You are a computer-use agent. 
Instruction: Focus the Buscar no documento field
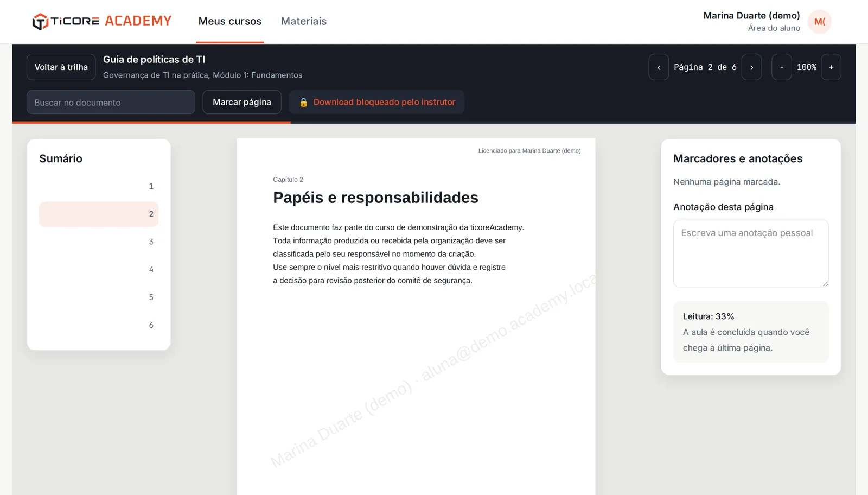[x=111, y=102]
